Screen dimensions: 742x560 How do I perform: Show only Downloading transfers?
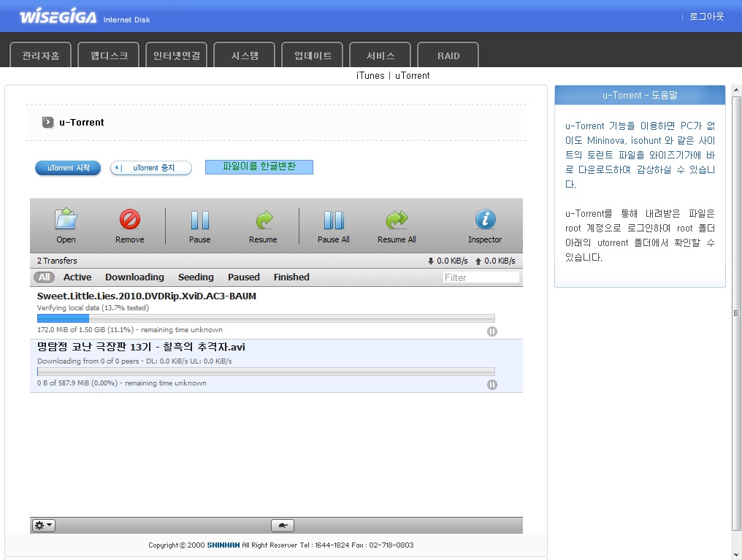(x=134, y=277)
